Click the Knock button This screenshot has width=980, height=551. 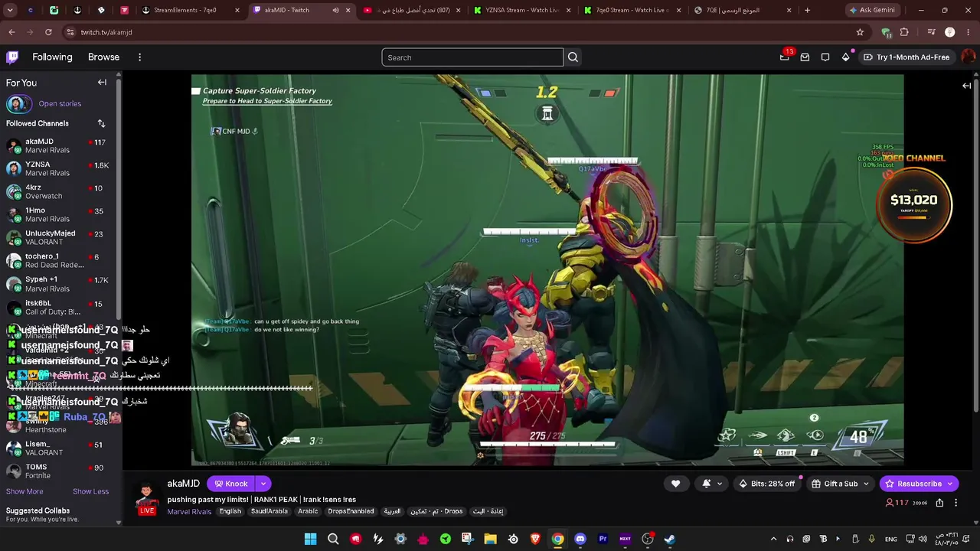pos(231,484)
